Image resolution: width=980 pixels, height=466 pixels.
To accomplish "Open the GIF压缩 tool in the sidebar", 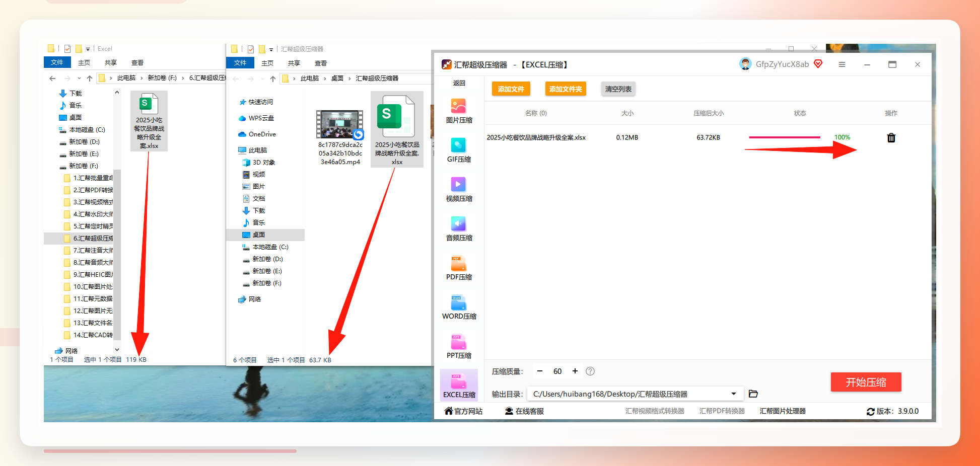I will click(459, 150).
